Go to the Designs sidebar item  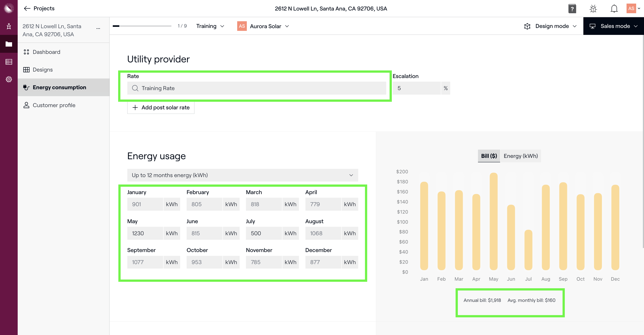(x=43, y=70)
